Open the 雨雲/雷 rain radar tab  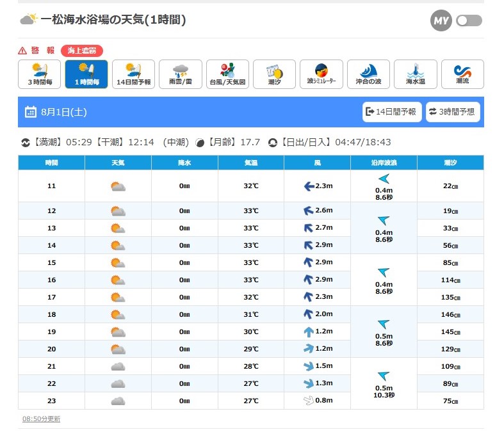point(181,74)
